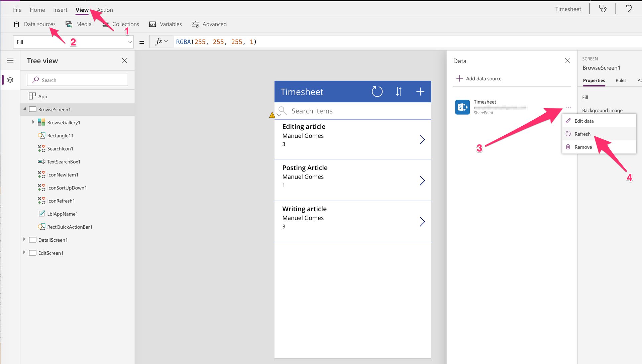Open the App checker stethoscope icon
This screenshot has width=642, height=364.
pos(603,9)
